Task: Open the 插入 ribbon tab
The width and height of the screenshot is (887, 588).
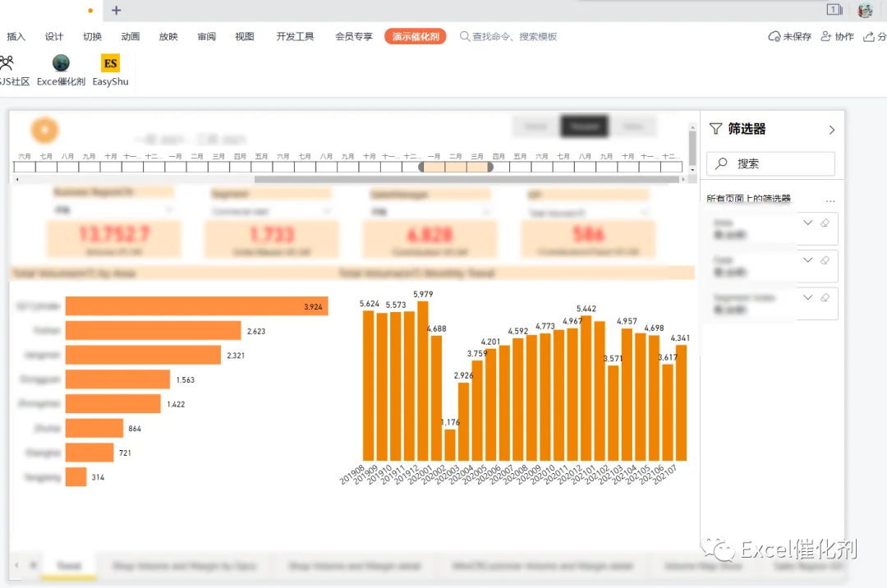Action: click(16, 37)
